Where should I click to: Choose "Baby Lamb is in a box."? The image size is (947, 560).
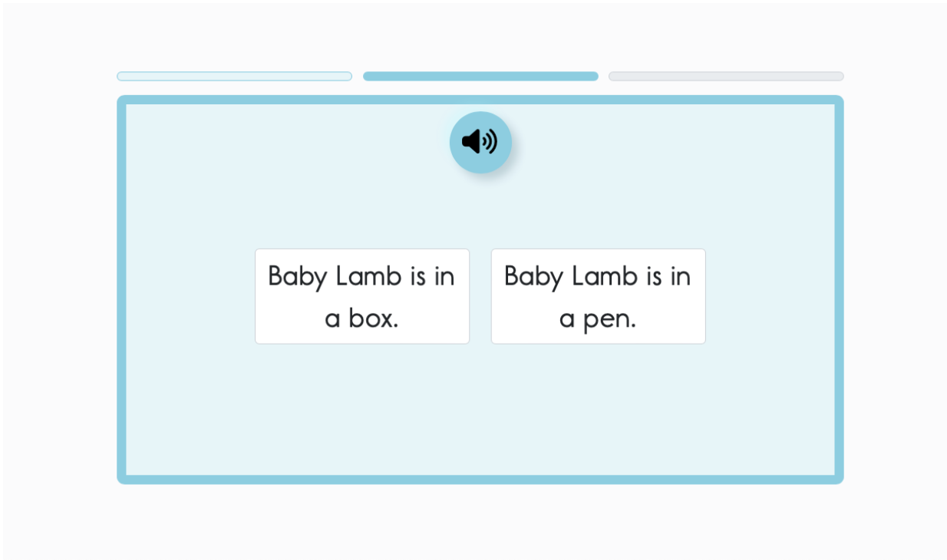[362, 296]
